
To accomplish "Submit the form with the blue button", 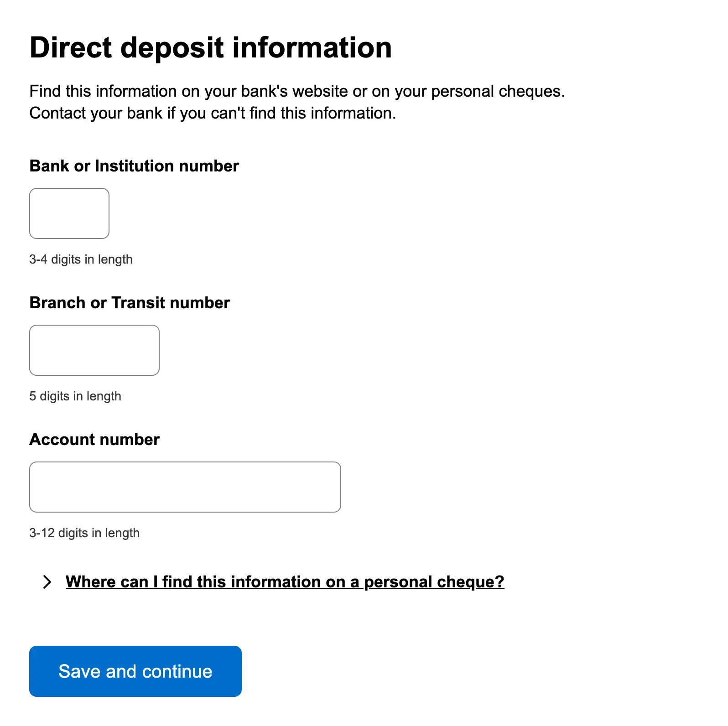I will coord(135,671).
